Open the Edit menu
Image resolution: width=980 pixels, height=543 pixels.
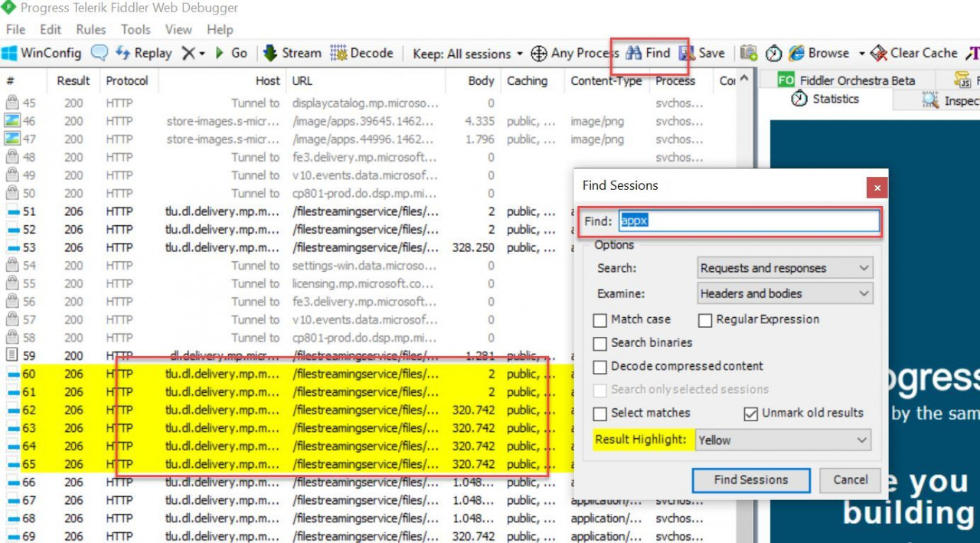tap(51, 30)
